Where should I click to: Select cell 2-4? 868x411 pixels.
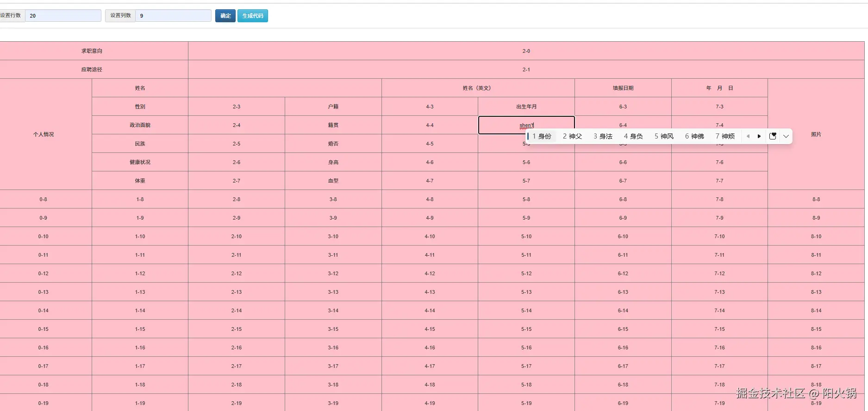[x=237, y=125]
